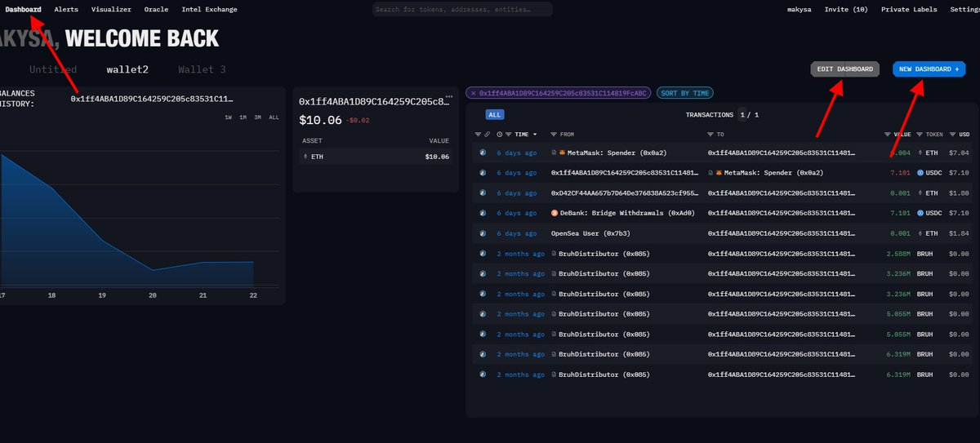Set balance chart range to 3M

click(257, 117)
